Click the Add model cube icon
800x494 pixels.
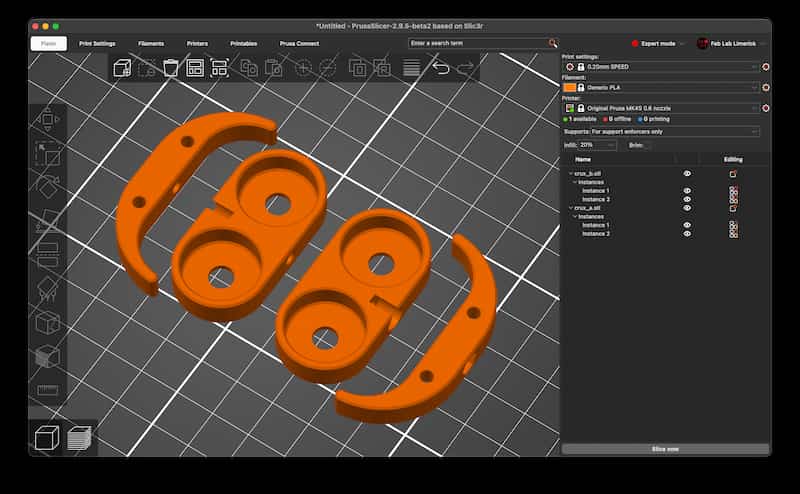coord(122,67)
